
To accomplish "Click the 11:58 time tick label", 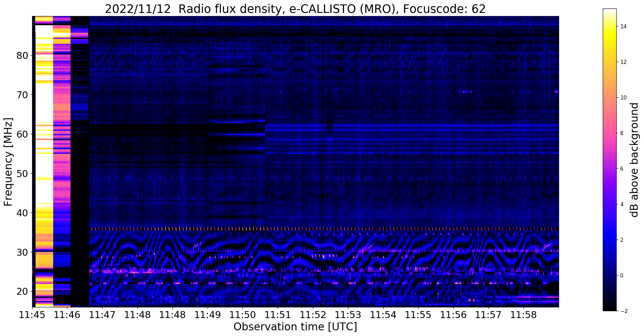I will [524, 315].
